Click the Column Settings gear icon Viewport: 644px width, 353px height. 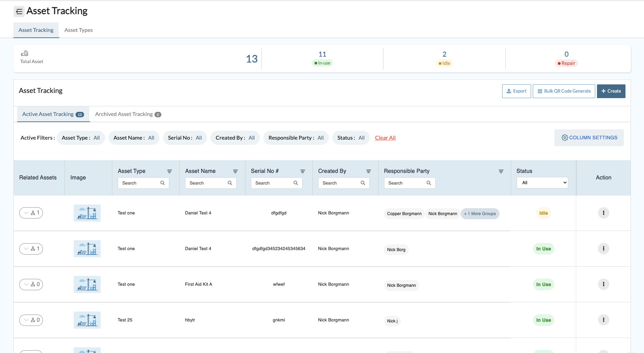pos(565,138)
